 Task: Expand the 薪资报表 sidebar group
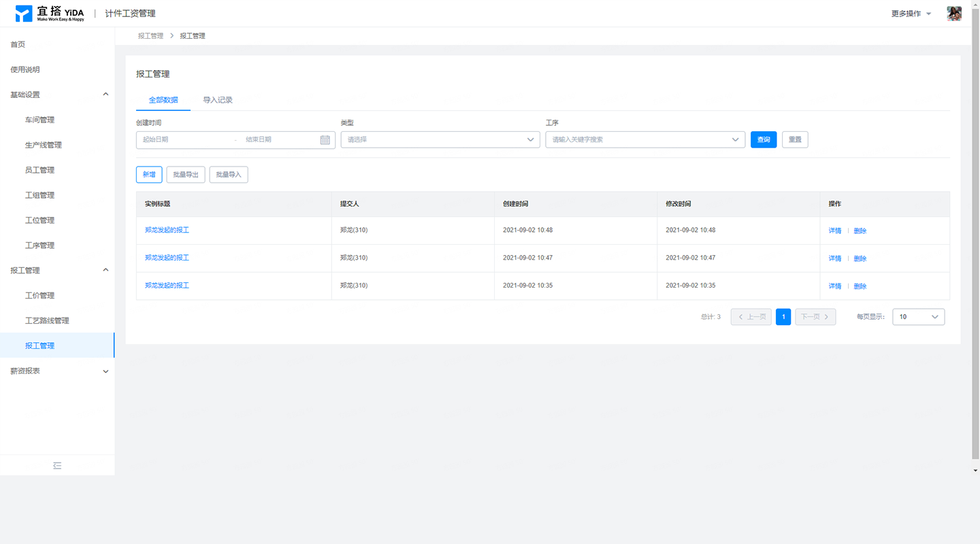[x=57, y=371]
